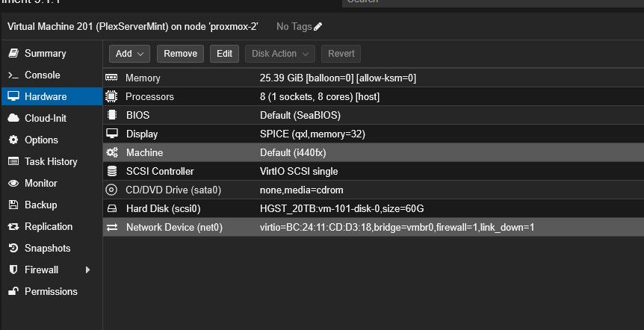Screen dimensions: 644x330
Task: Click the none,media=cdrom value
Action: tap(302, 190)
